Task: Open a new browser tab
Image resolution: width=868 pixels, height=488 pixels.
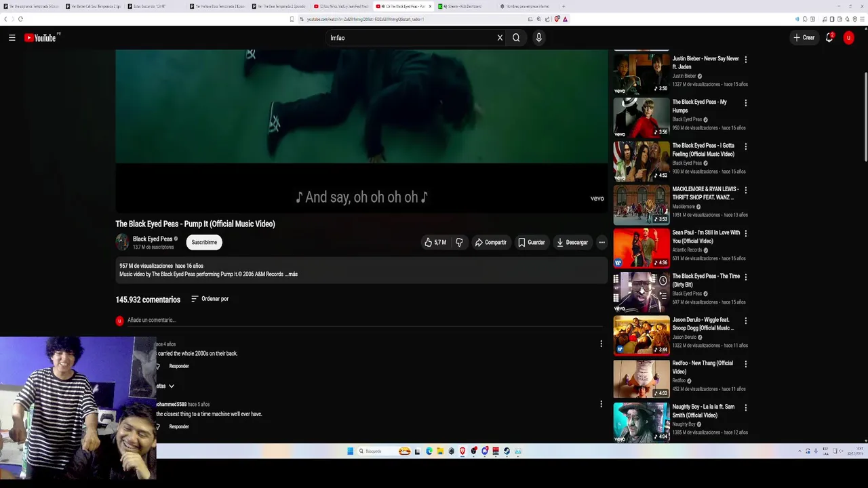Action: [564, 6]
